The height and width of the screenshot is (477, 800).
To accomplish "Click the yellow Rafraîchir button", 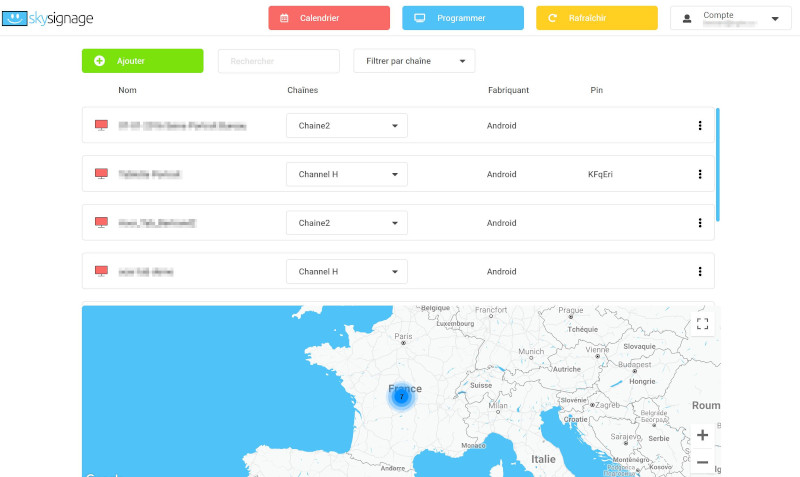I will [x=596, y=18].
